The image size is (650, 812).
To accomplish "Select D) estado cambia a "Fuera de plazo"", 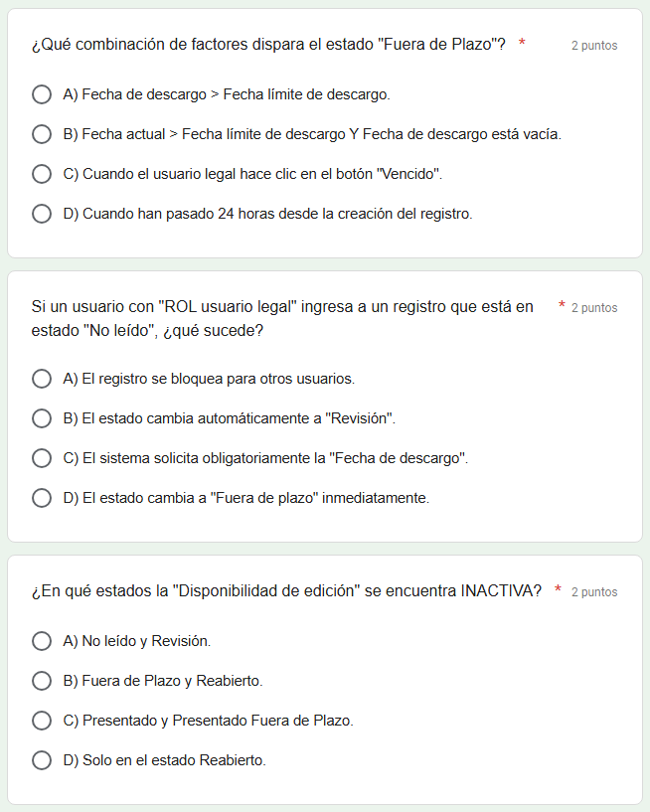I will coord(42,498).
